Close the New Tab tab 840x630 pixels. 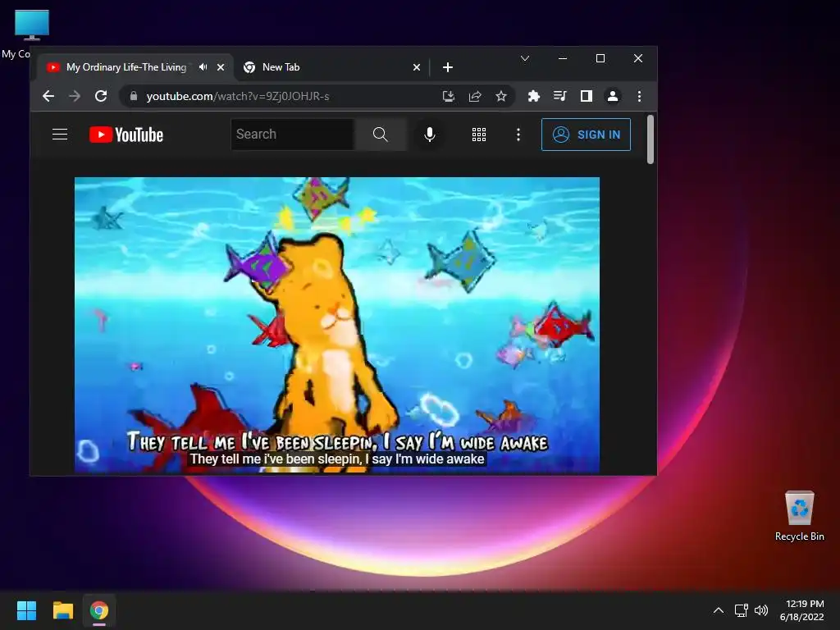click(417, 67)
